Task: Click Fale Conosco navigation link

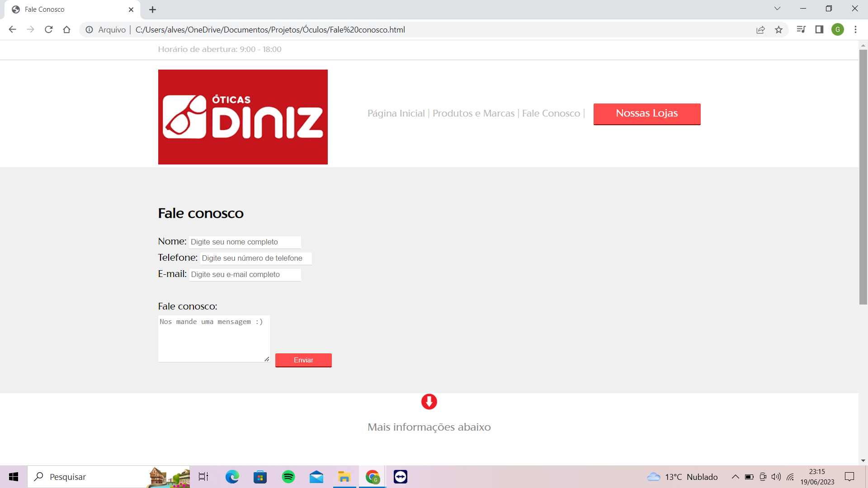Action: tap(551, 113)
